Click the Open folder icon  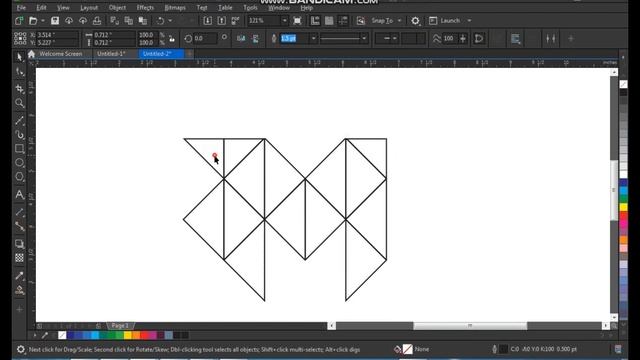click(33, 20)
